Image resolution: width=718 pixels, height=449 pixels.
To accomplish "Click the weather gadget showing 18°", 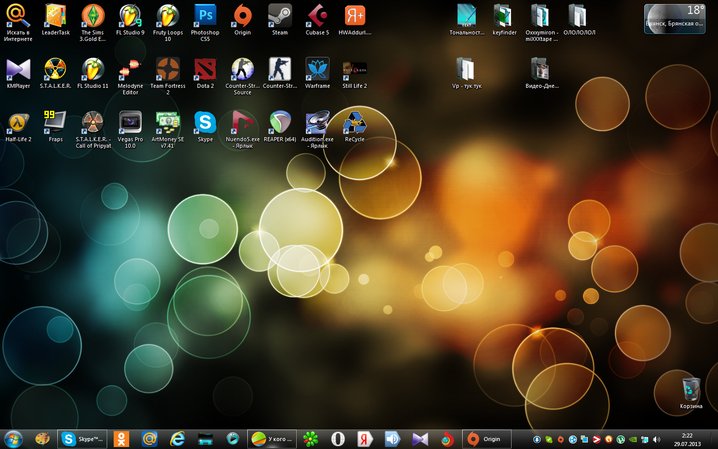I will pyautogui.click(x=674, y=19).
